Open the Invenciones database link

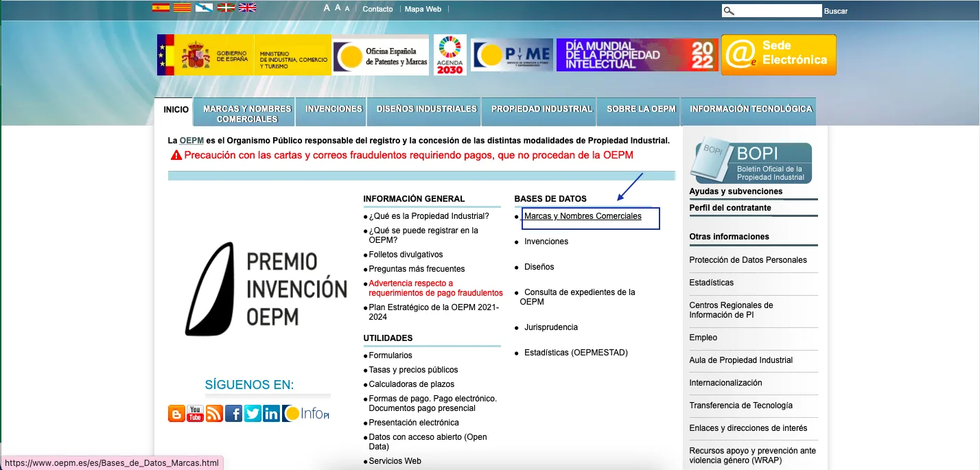(x=546, y=242)
